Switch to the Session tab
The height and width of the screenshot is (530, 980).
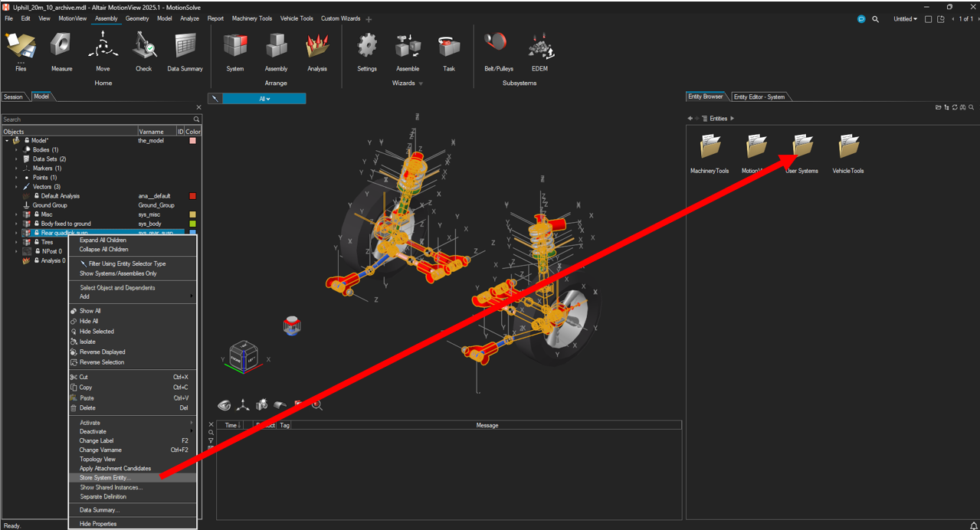pos(13,97)
